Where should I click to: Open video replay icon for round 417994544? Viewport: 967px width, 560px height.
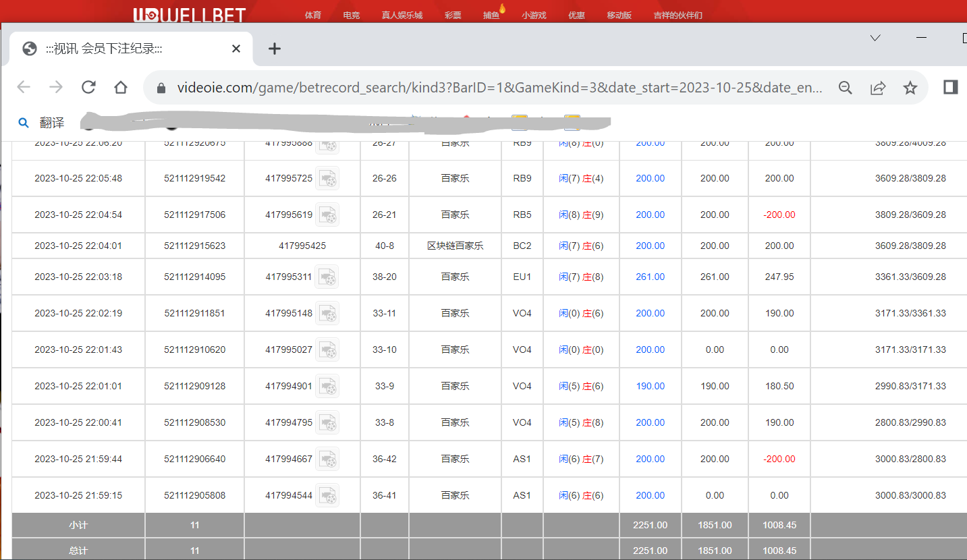pyautogui.click(x=327, y=495)
